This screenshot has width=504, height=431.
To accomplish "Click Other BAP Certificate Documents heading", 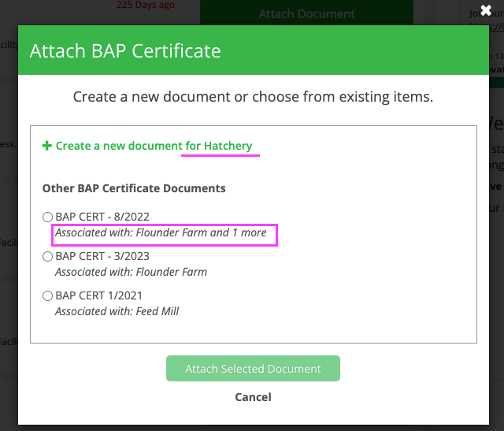I will tap(134, 188).
